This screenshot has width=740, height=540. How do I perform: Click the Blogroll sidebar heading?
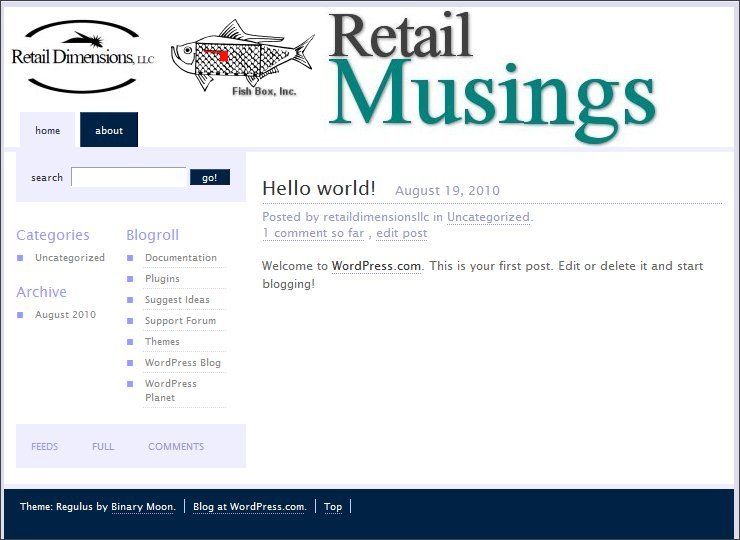pyautogui.click(x=152, y=235)
